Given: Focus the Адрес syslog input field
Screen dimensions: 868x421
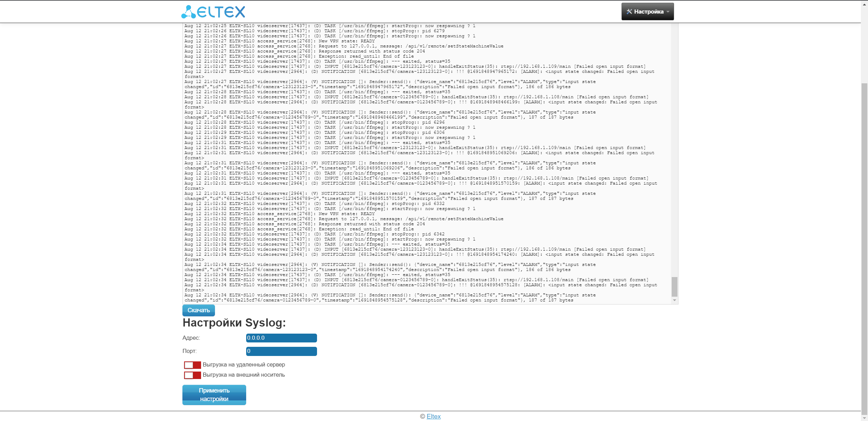Looking at the screenshot, I should [281, 338].
